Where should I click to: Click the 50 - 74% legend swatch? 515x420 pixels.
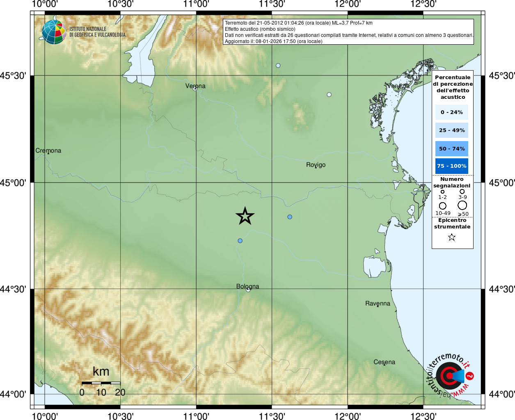click(452, 148)
